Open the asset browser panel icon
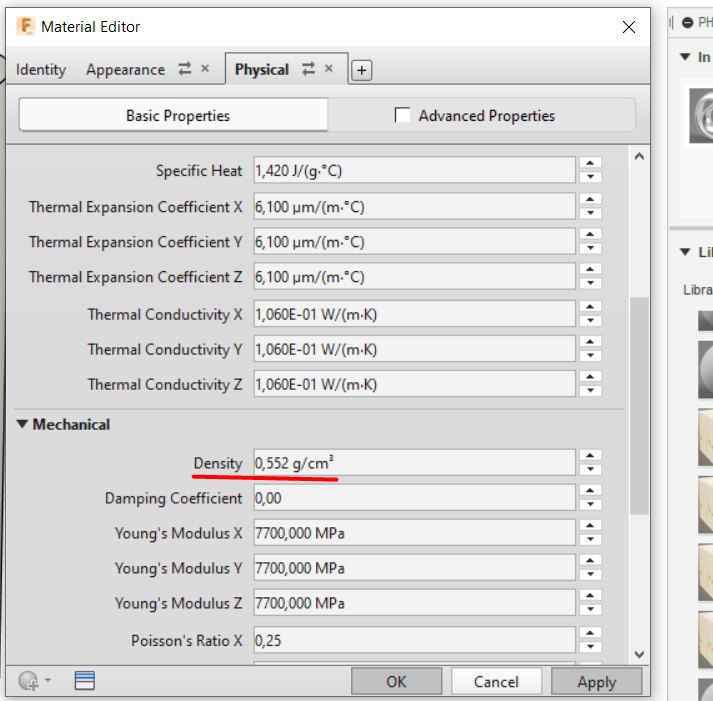This screenshot has width=713, height=701. 85,681
